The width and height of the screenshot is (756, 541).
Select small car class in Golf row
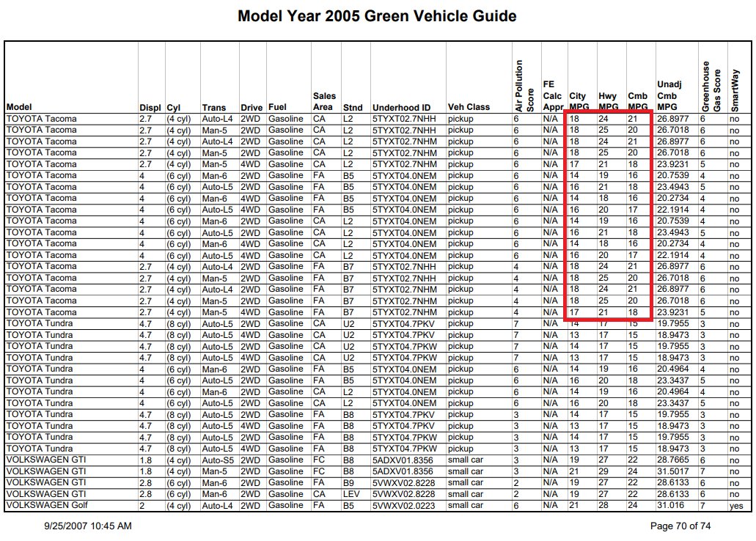466,505
